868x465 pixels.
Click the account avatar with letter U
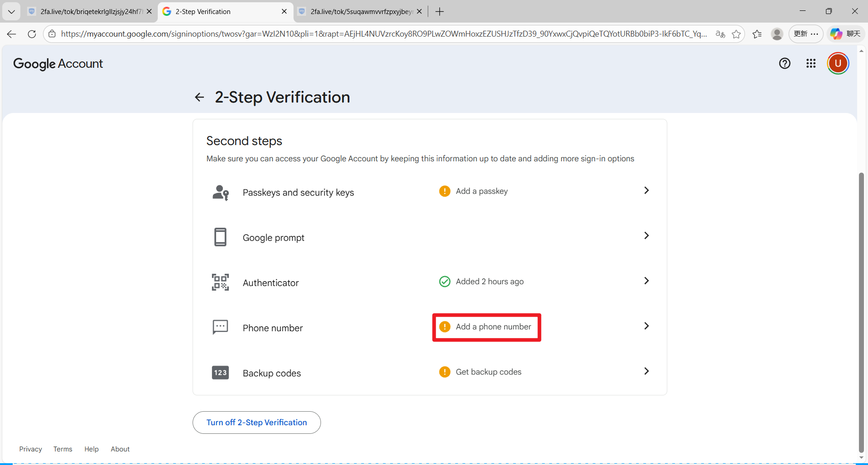click(x=838, y=63)
